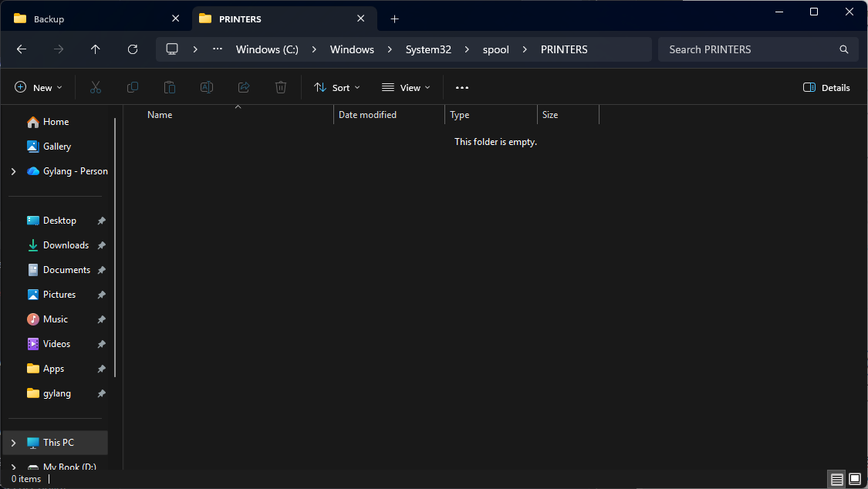This screenshot has height=489, width=868.
Task: Open the New item menu button
Action: pyautogui.click(x=39, y=88)
